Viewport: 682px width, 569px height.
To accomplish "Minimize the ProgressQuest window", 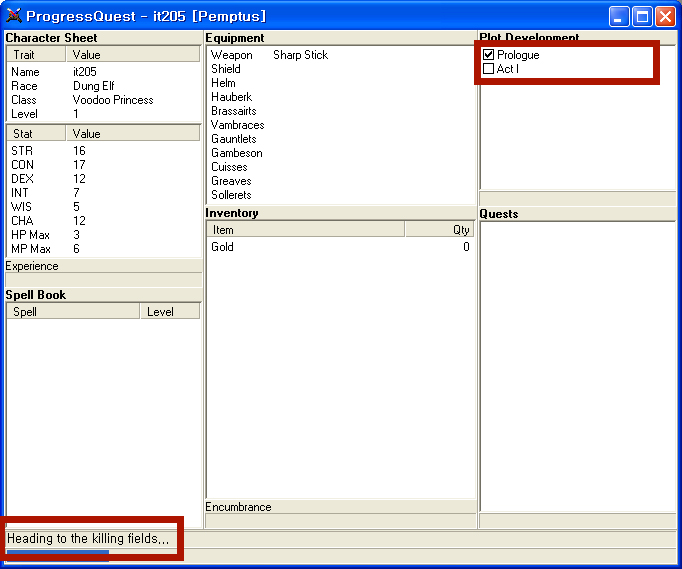I will (x=618, y=17).
